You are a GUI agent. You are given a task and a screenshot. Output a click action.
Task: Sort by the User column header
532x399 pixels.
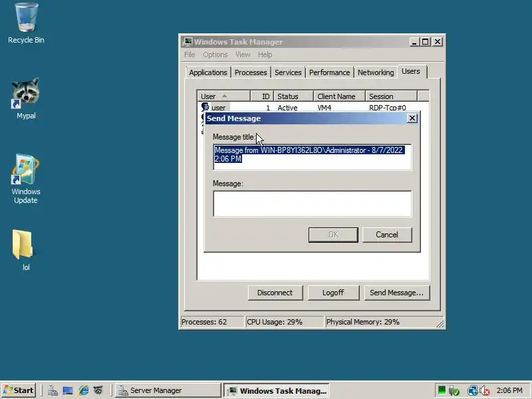coord(223,96)
